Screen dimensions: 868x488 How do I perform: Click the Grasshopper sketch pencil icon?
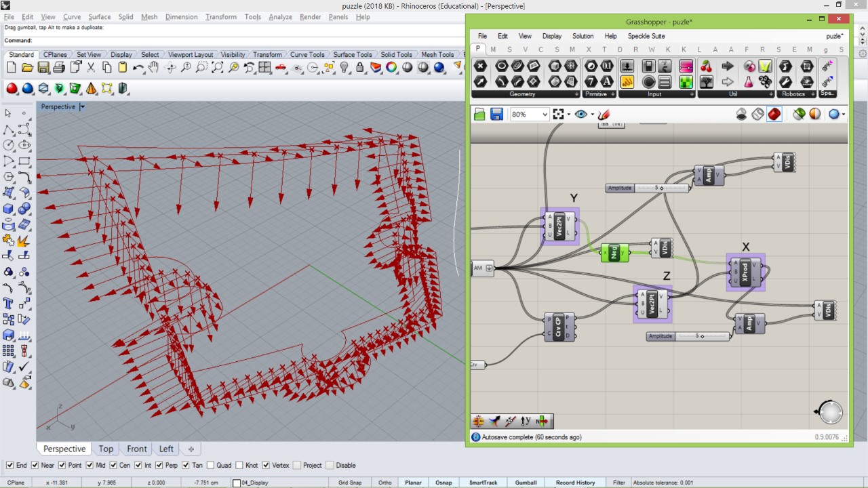604,115
